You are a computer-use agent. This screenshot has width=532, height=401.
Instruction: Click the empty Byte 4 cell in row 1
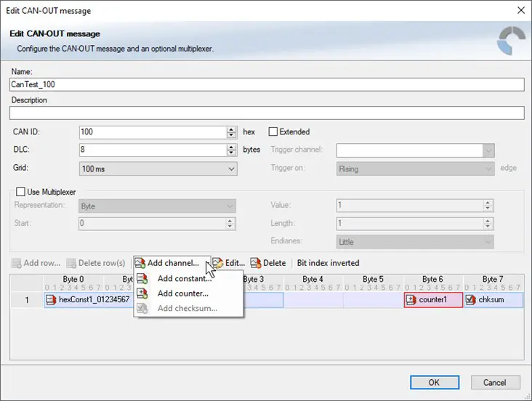coord(313,300)
